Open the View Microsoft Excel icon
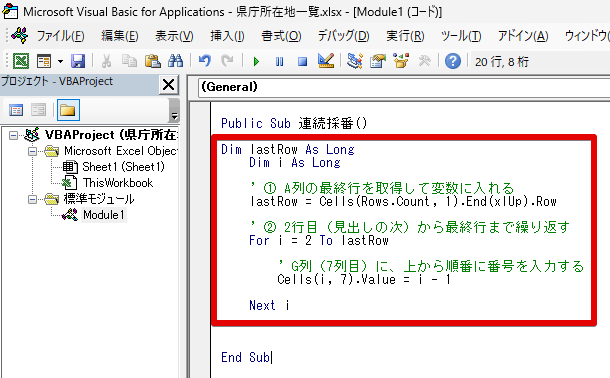Viewport: 610px width, 378px height. pyautogui.click(x=21, y=61)
